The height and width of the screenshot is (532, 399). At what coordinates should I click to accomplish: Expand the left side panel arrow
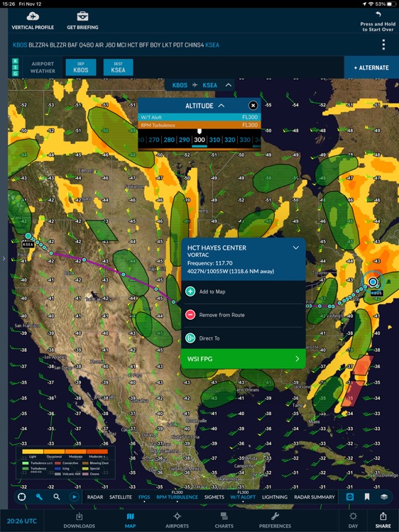(4, 259)
